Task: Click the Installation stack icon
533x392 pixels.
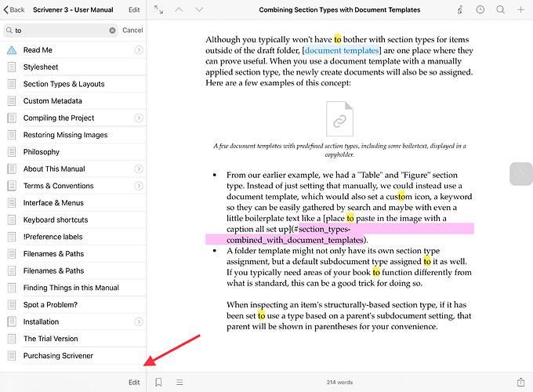Action: 12,322
